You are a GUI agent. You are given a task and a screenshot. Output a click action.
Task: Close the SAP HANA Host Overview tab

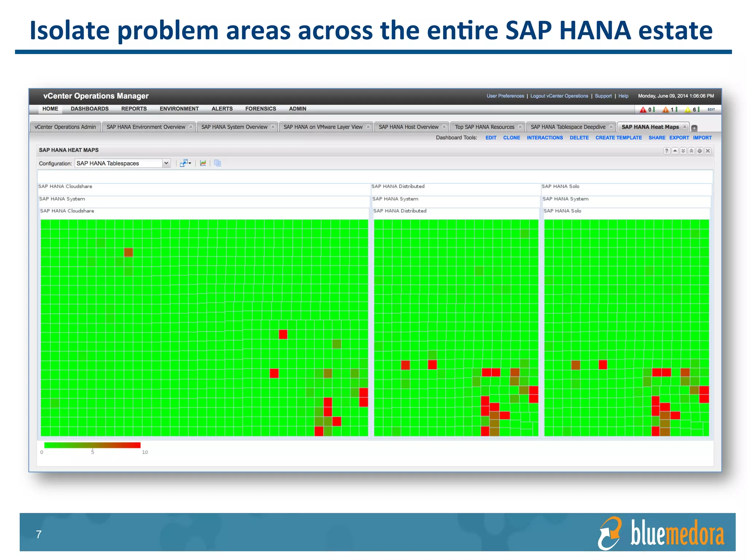pos(444,127)
